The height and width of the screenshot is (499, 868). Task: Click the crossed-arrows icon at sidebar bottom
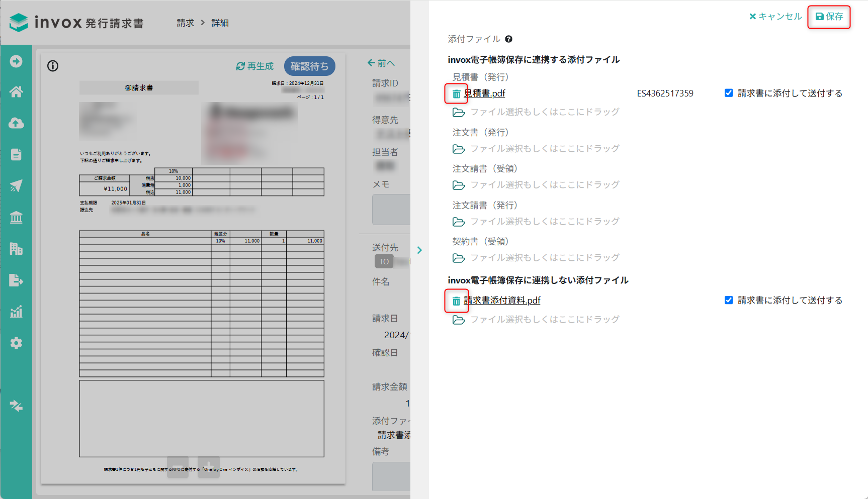point(16,406)
